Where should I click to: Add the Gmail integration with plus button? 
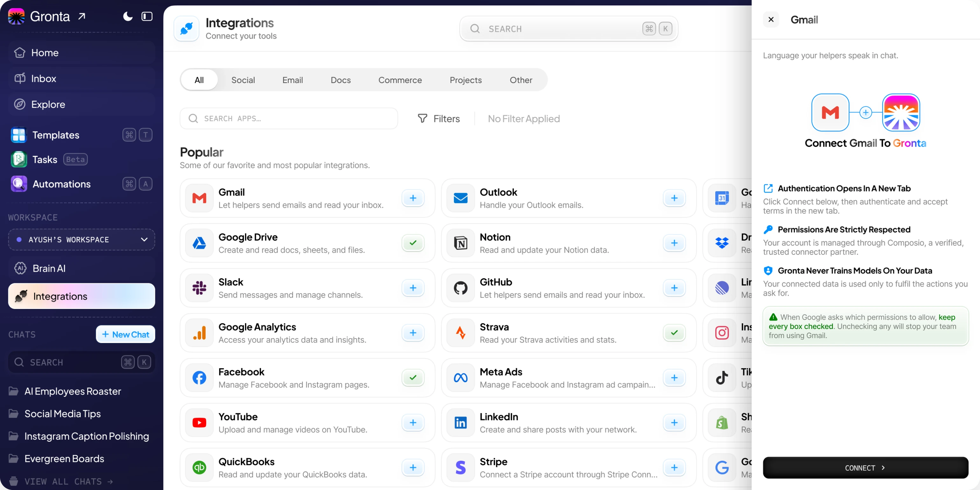pyautogui.click(x=413, y=198)
